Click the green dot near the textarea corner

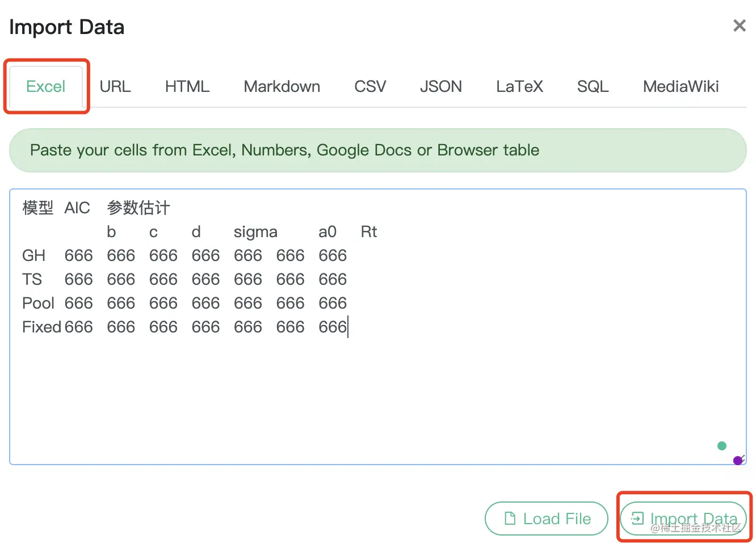tap(721, 446)
